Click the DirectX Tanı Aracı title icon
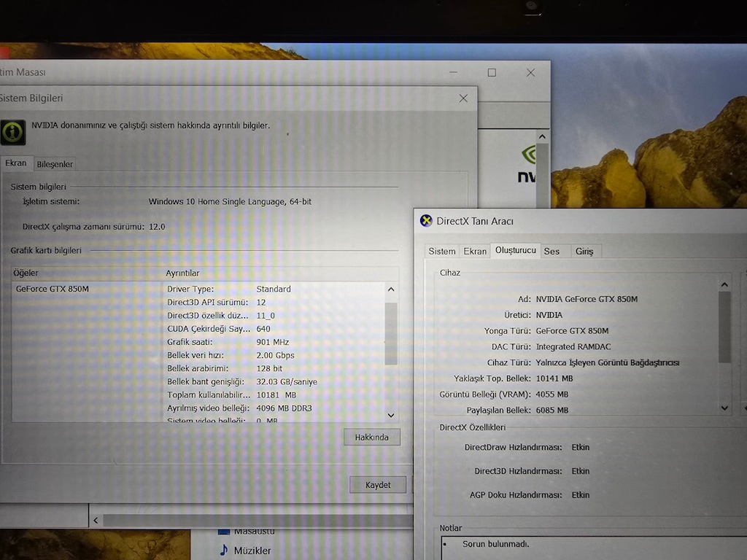Viewport: 747px width, 560px height. (426, 221)
